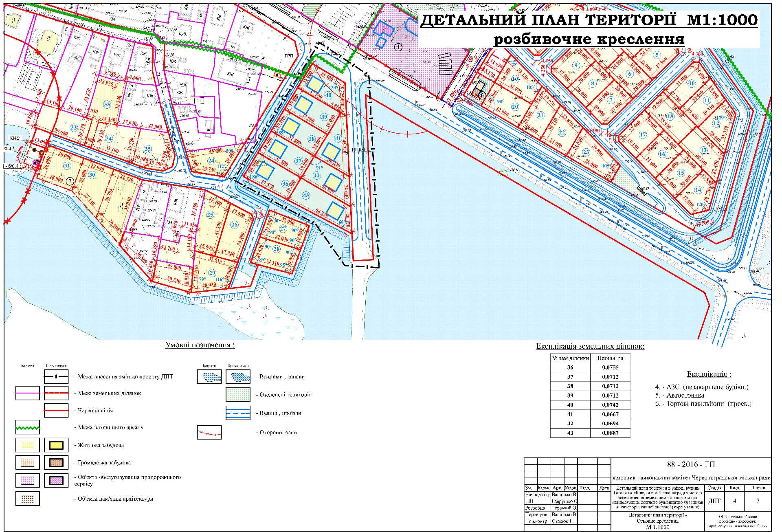Click the existing roadside service pink swatch
This screenshot has width=782, height=532.
27,480
